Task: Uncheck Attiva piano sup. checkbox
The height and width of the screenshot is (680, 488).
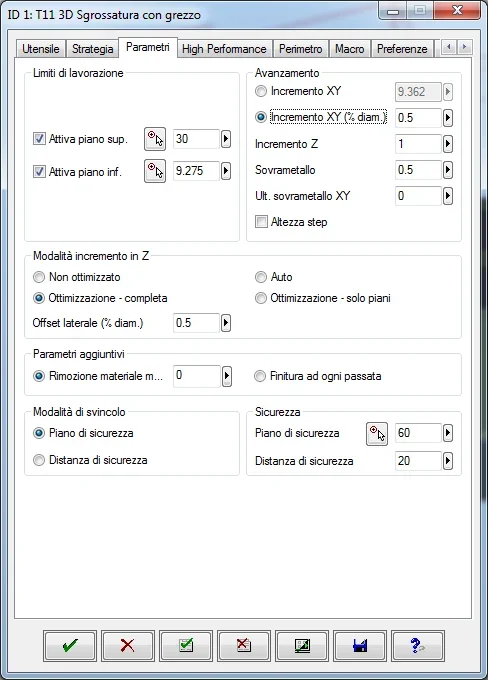Action: click(x=39, y=139)
